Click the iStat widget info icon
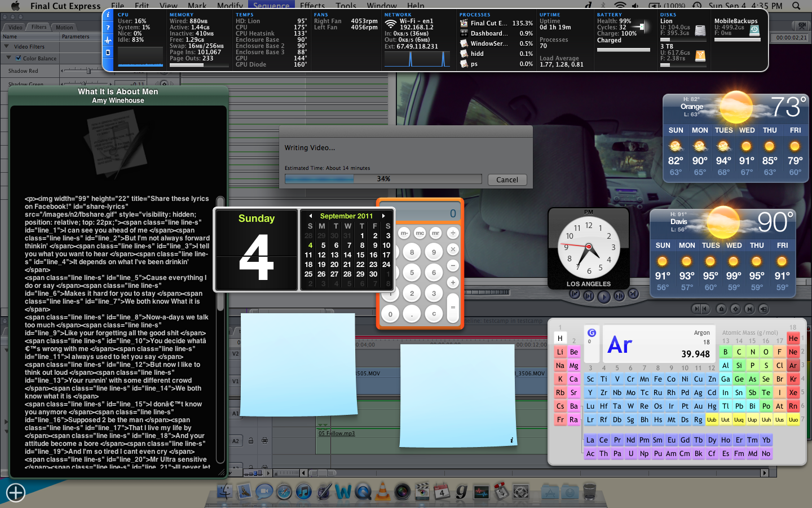 [x=108, y=15]
